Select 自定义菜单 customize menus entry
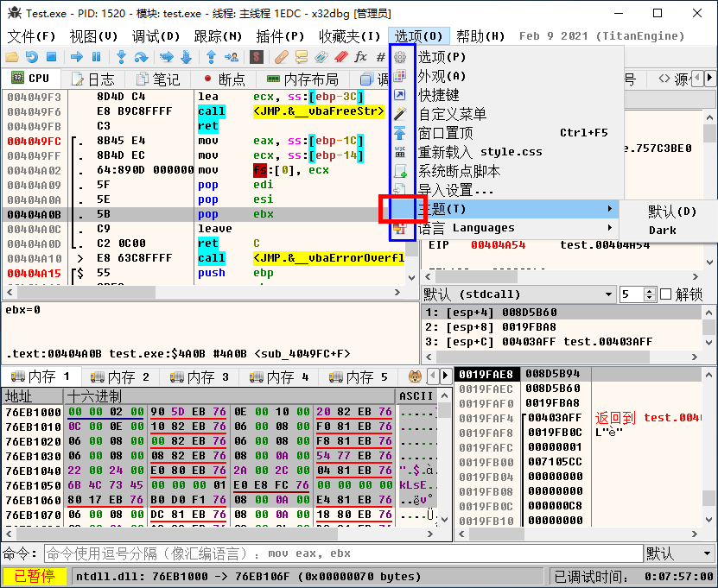Image resolution: width=718 pixels, height=588 pixels. pos(506,114)
